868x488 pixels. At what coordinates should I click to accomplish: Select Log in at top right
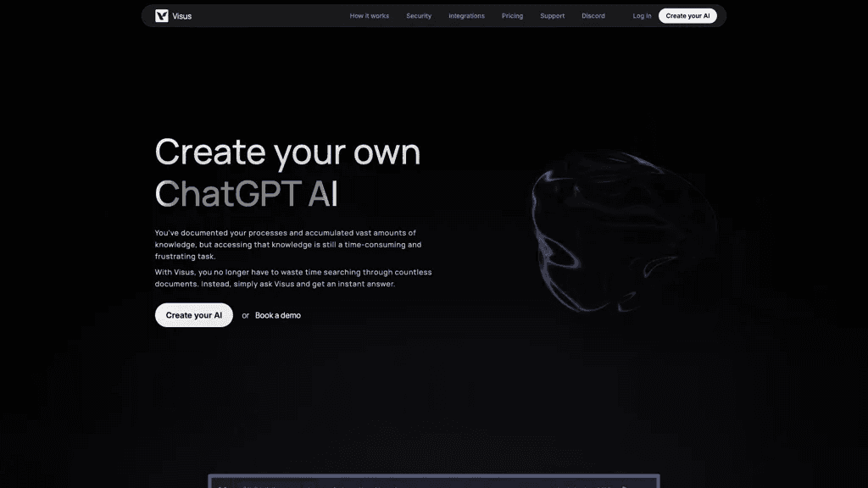point(642,16)
